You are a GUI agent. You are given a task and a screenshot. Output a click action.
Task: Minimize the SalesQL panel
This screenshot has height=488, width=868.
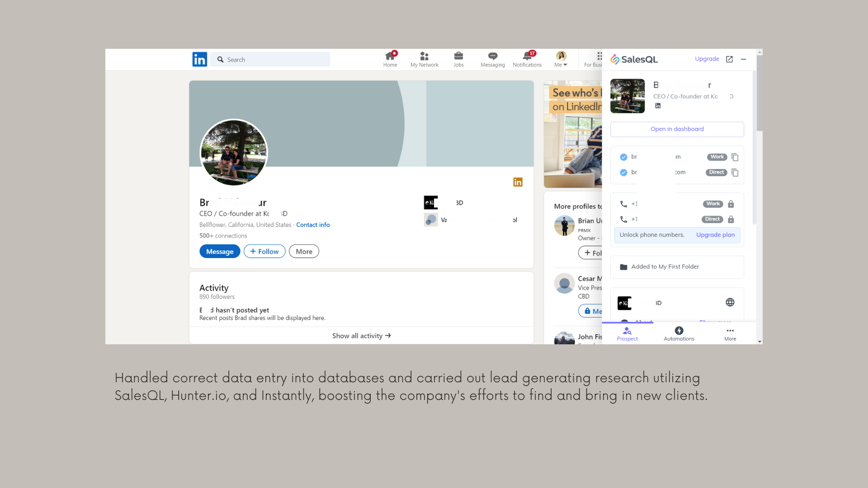(x=743, y=59)
